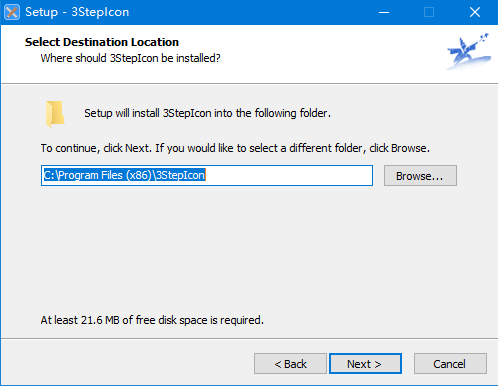498x386 pixels.
Task: Close the Setup window
Action: (475, 12)
